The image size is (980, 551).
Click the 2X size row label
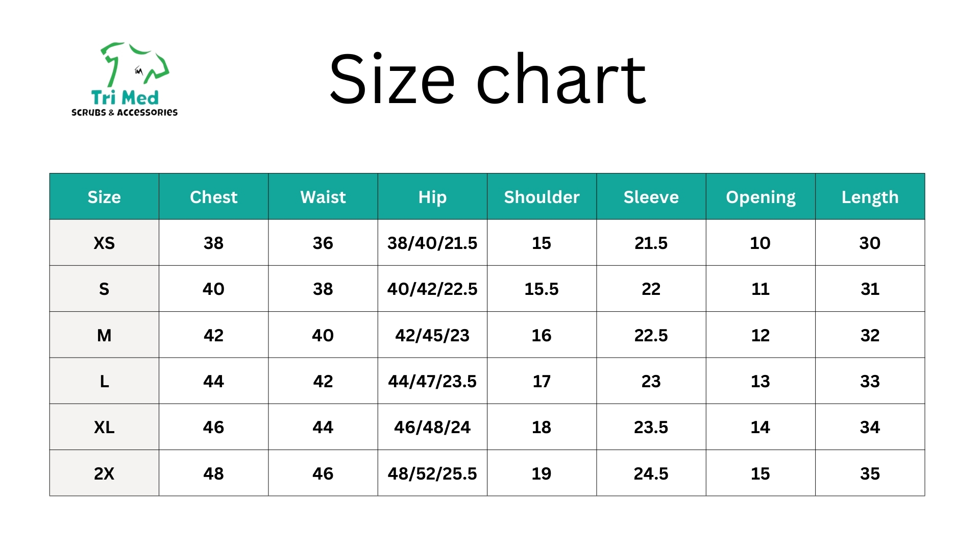point(104,473)
